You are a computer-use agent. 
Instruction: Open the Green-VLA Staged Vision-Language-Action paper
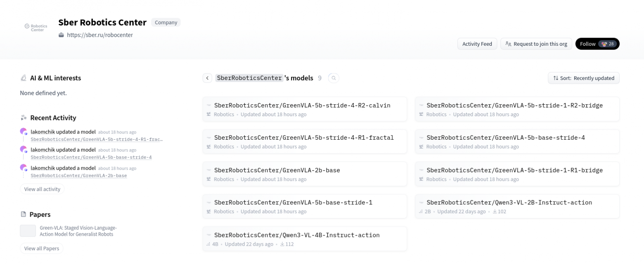78,231
